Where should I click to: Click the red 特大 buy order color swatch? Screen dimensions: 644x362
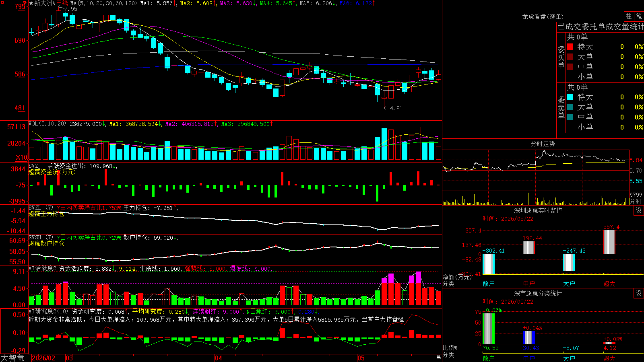tap(570, 47)
